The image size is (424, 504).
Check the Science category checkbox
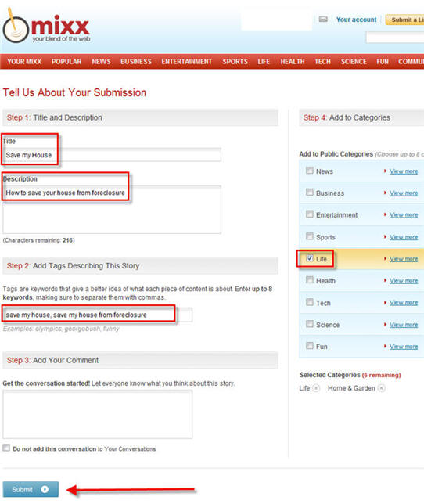pyautogui.click(x=310, y=324)
